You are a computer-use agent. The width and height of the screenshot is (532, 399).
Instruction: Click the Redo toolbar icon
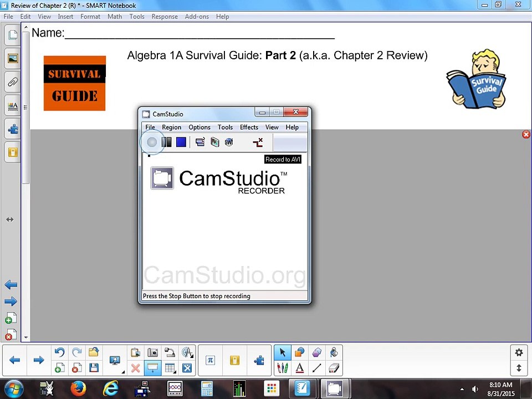pyautogui.click(x=76, y=352)
